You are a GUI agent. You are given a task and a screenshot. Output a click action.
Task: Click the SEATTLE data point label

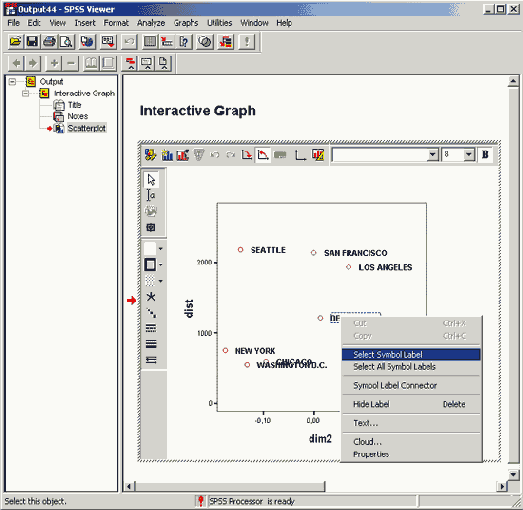click(268, 250)
